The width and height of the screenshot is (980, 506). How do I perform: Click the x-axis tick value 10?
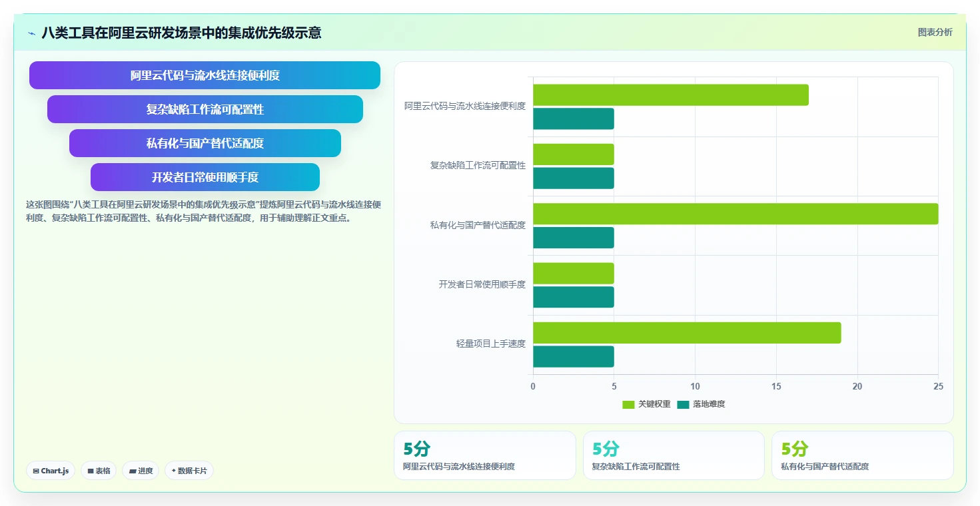695,386
